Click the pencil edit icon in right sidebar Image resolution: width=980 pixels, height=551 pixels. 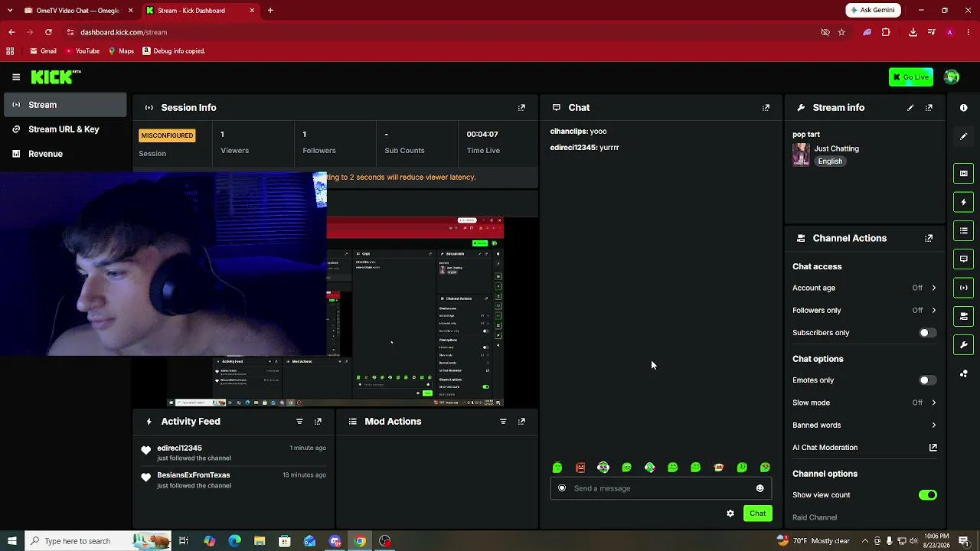pyautogui.click(x=963, y=136)
